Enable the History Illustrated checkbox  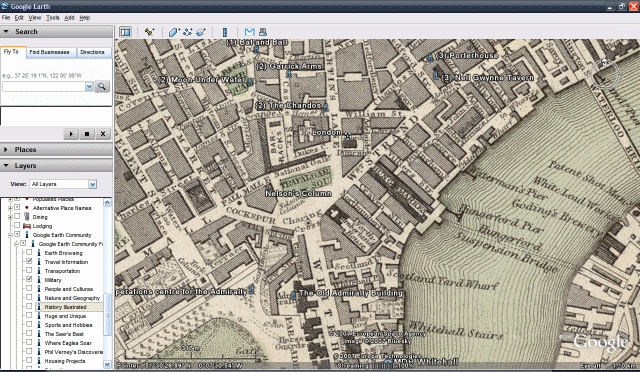tap(29, 306)
